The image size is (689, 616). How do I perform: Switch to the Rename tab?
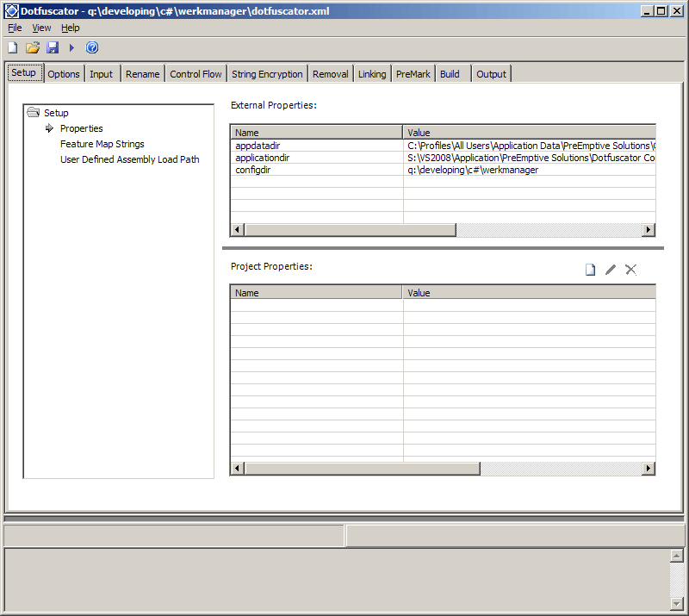pyautogui.click(x=142, y=74)
